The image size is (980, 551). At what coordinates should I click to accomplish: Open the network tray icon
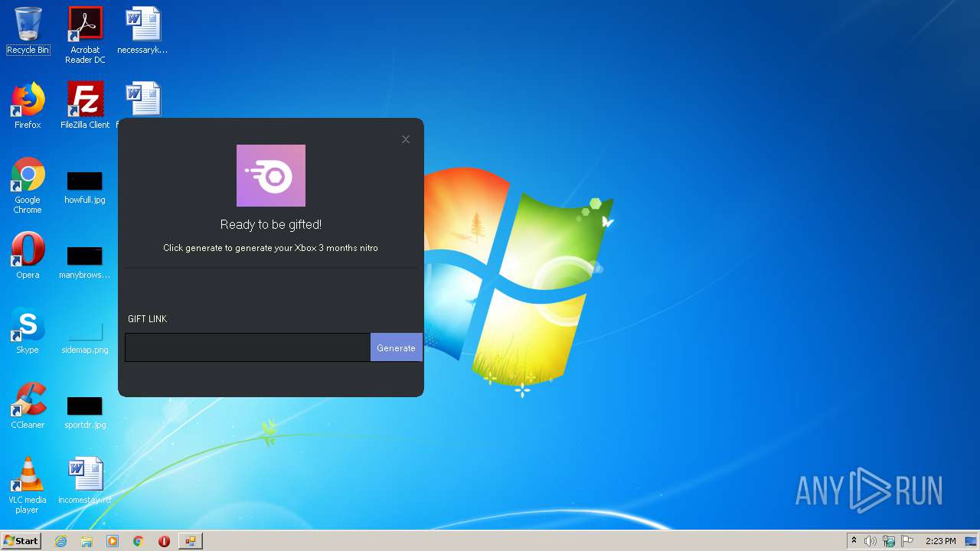click(889, 541)
